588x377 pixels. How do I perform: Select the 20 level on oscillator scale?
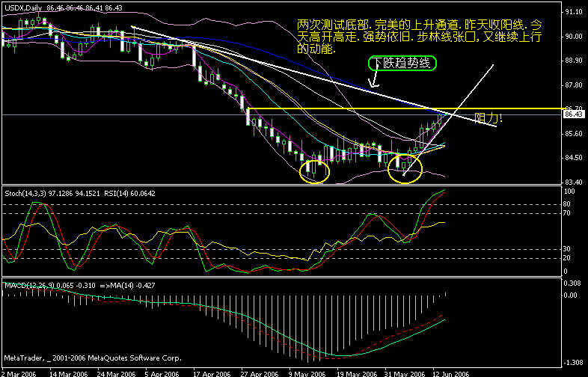tap(567, 258)
